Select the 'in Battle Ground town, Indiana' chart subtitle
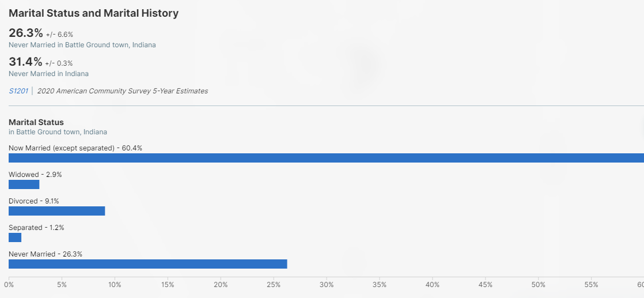 (58, 132)
